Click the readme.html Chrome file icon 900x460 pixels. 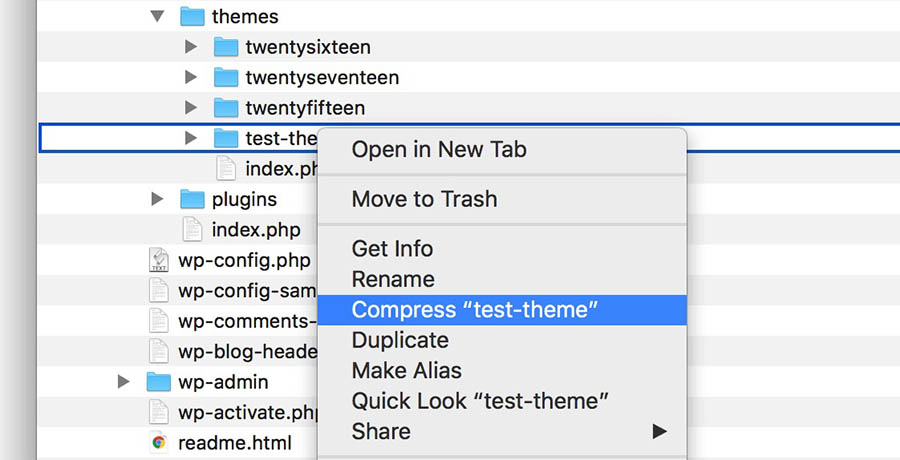tap(158, 442)
